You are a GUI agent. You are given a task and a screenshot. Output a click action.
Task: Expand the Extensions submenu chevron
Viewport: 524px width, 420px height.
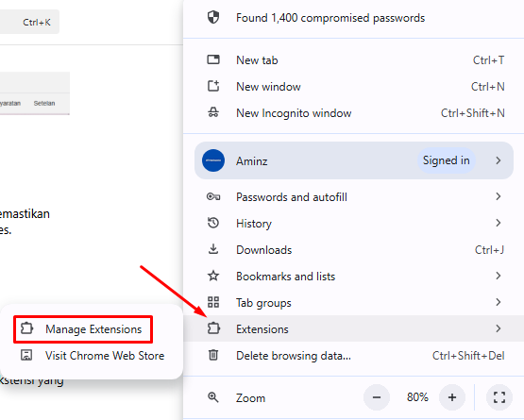(499, 328)
